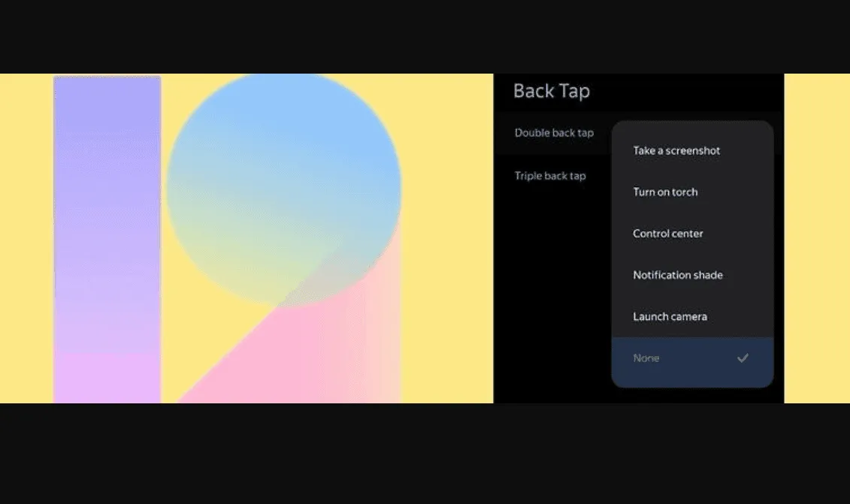850x504 pixels.
Task: Open the Double back tap action picker
Action: click(x=554, y=132)
